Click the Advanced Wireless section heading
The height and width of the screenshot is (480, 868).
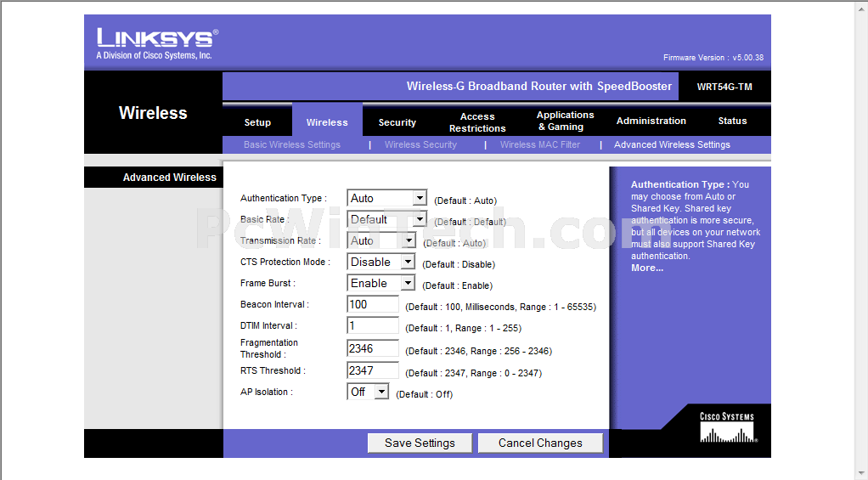pos(169,178)
